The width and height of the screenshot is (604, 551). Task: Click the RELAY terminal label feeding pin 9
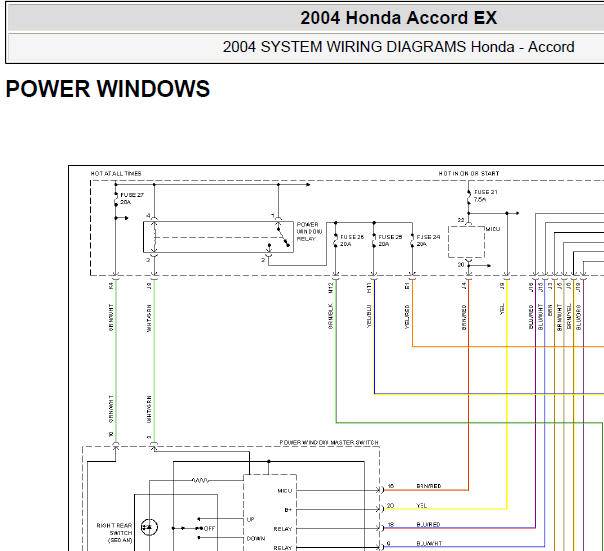point(283,548)
